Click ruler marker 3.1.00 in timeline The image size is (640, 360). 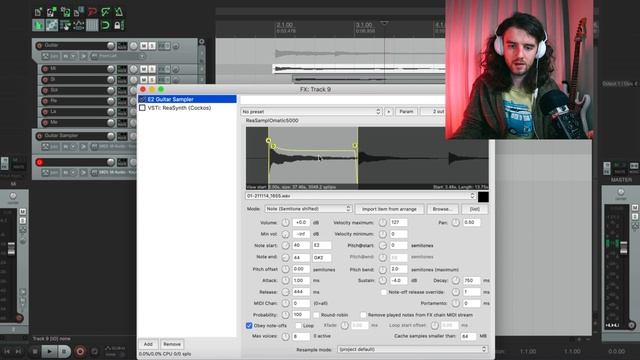364,25
